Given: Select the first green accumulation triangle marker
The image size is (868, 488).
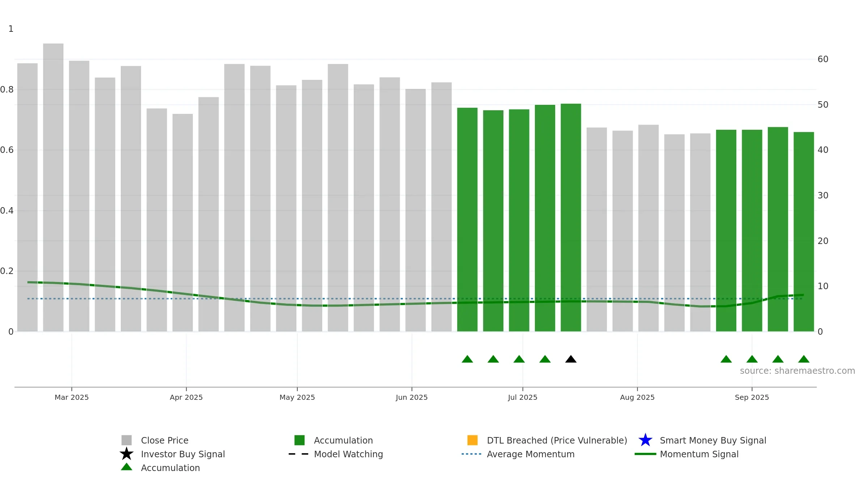Looking at the screenshot, I should click(467, 359).
